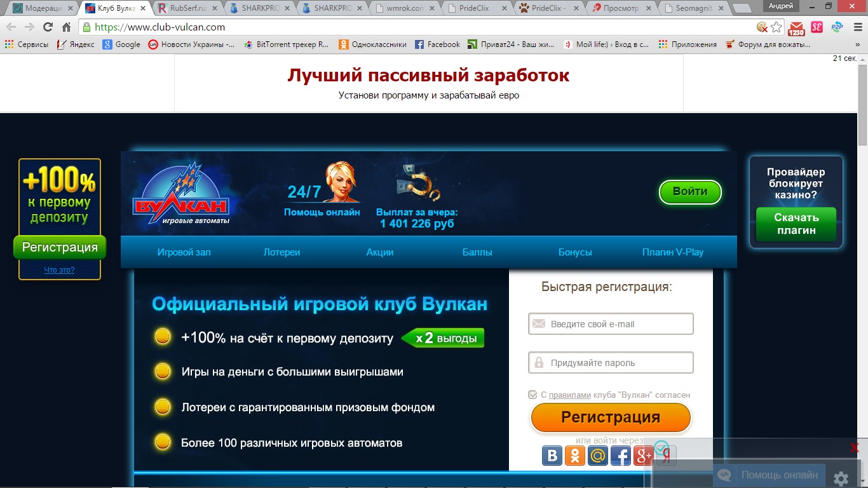868x488 pixels.
Task: Click the pink SE extension icon
Action: coord(817,27)
